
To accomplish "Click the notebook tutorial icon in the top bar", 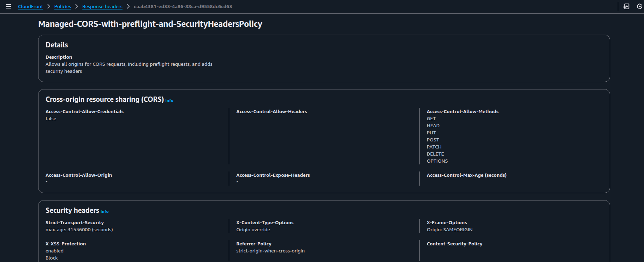I will 626,6.
